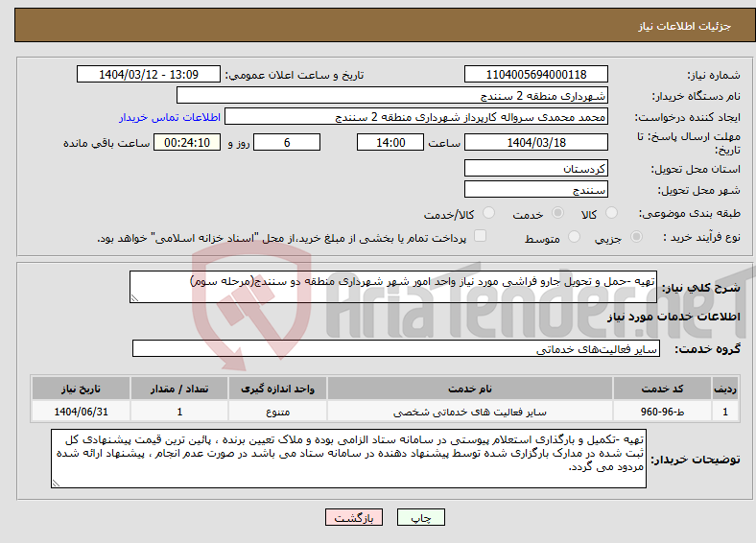Click the province field کردستان

(535, 168)
